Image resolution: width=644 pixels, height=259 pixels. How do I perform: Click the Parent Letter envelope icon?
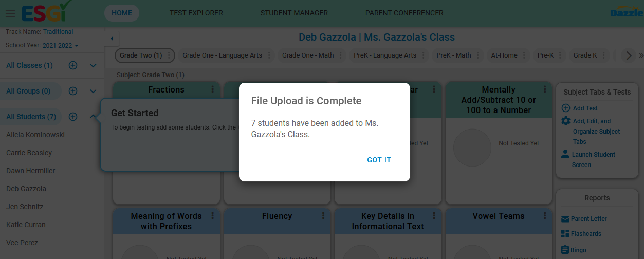(x=565, y=219)
